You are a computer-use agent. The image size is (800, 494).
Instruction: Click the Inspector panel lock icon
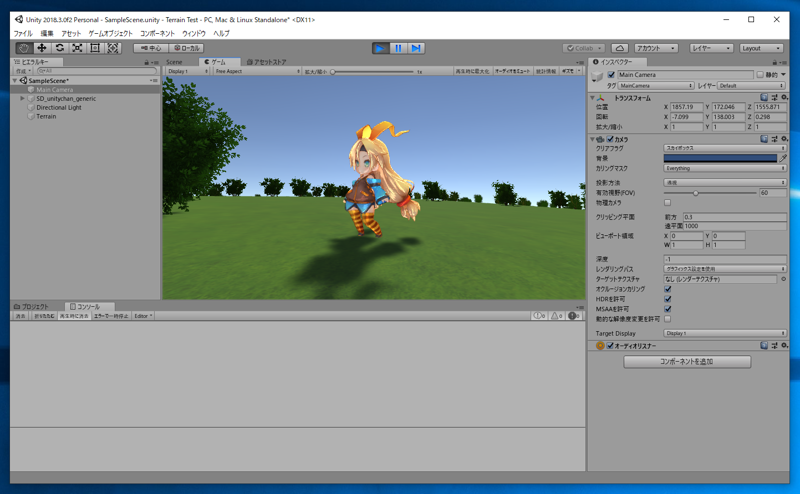click(x=774, y=62)
